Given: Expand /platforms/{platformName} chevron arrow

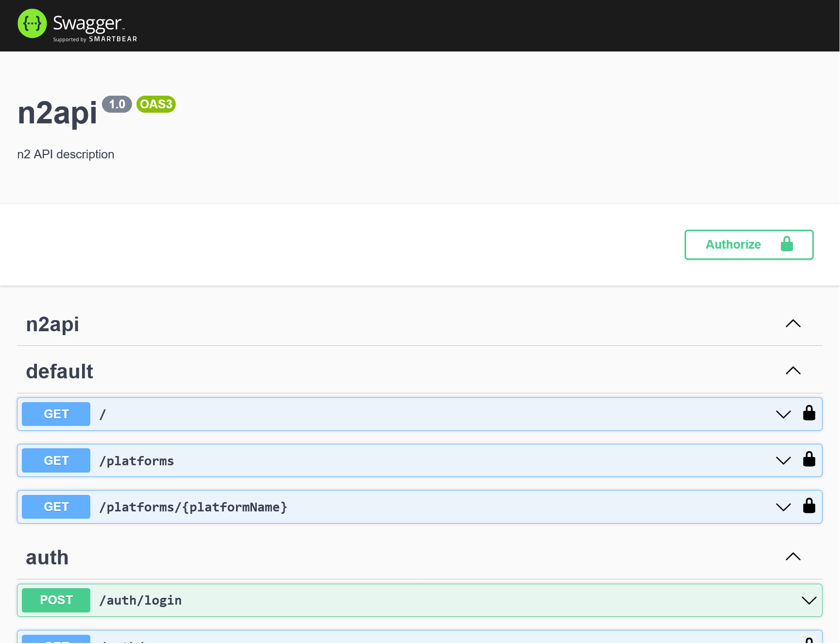Looking at the screenshot, I should tap(783, 508).
